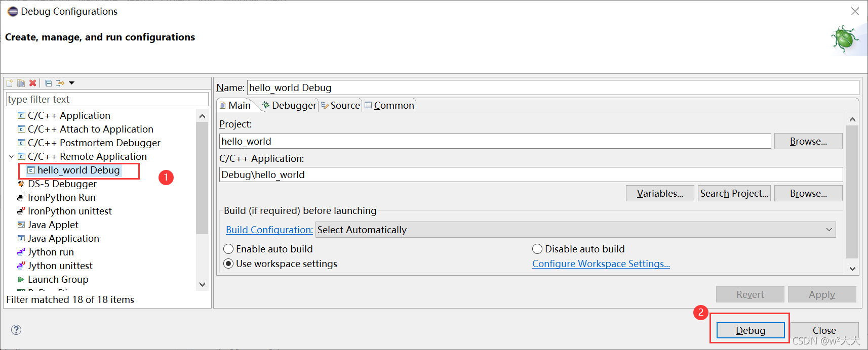This screenshot has height=350, width=868.
Task: Open the filter toolbar dropdown arrow
Action: pyautogui.click(x=72, y=83)
